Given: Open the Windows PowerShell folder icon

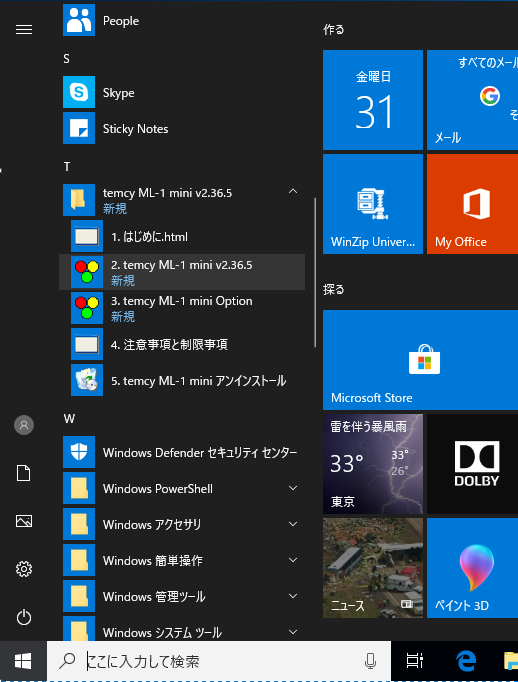Looking at the screenshot, I should 79,488.
